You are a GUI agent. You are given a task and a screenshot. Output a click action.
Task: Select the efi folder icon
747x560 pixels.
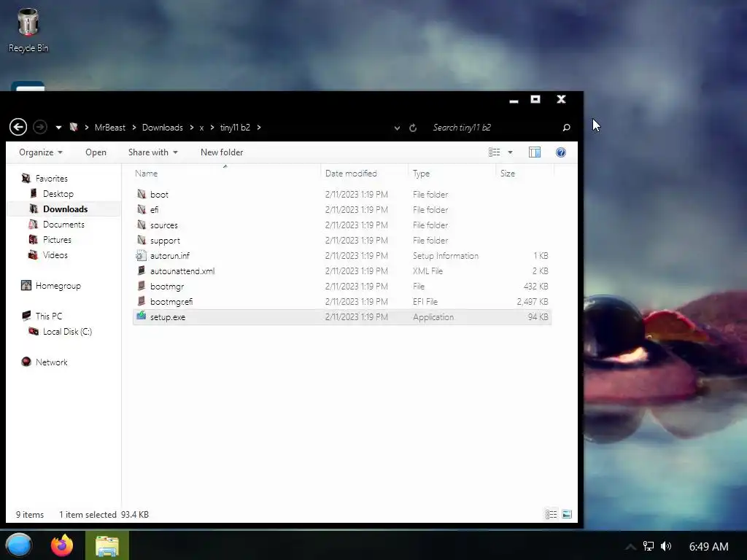(142, 209)
